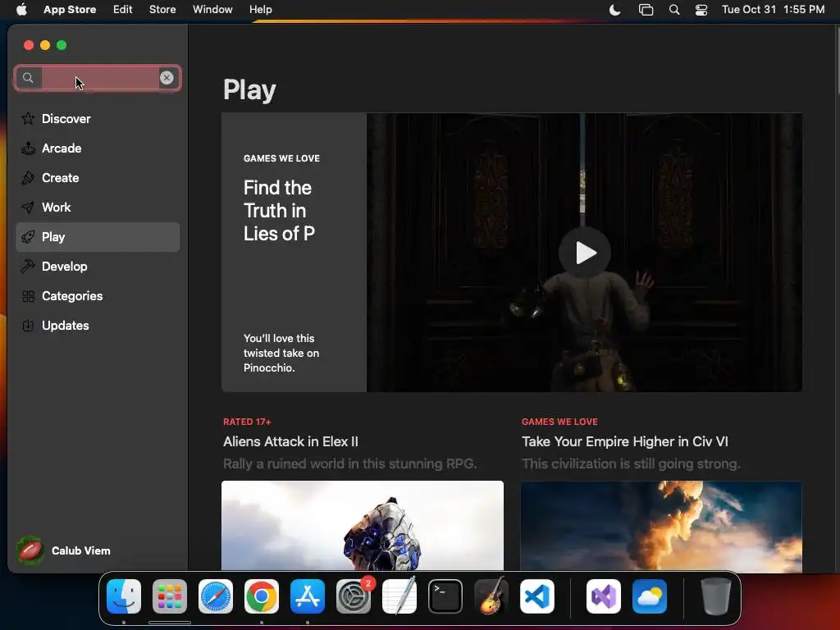Viewport: 840px width, 630px height.
Task: View the Updates section
Action: [98, 325]
